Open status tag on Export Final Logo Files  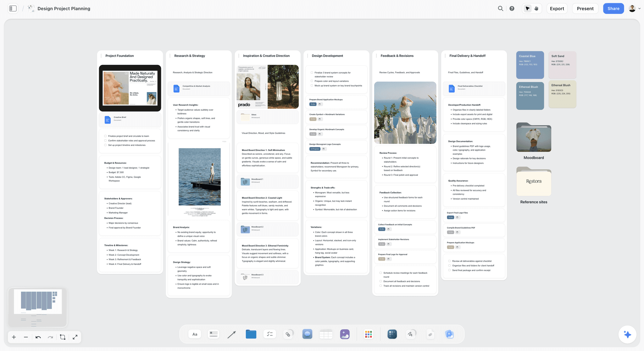[x=450, y=217]
